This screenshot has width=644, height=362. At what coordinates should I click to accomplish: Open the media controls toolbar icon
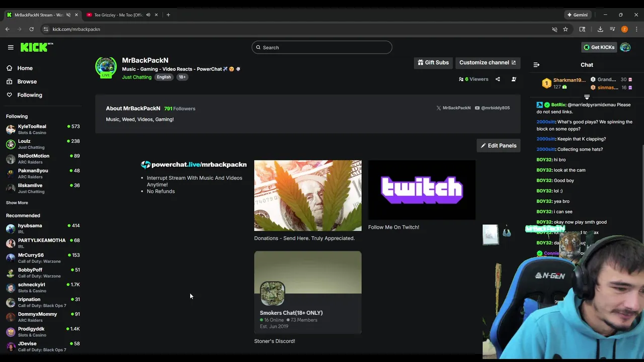[x=612, y=29]
